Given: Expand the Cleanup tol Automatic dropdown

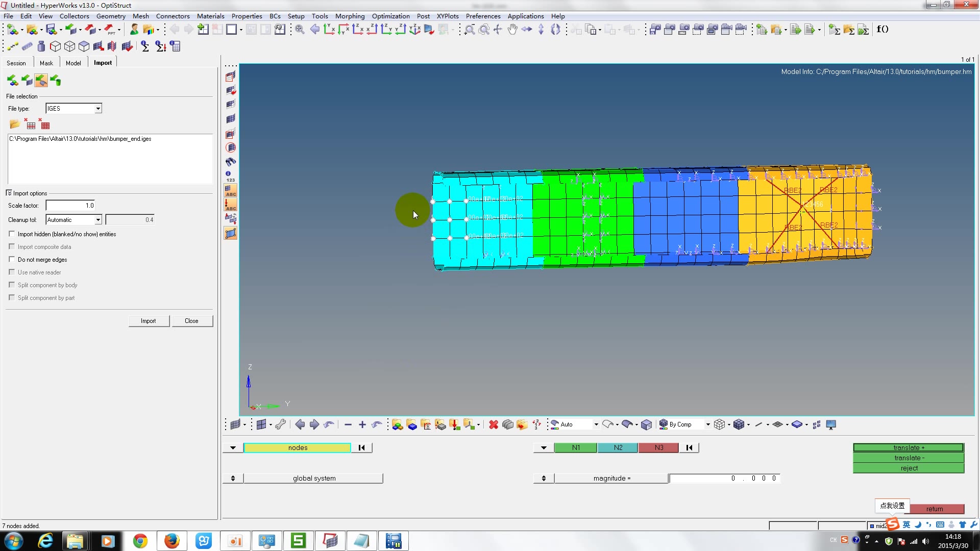Looking at the screenshot, I should [x=98, y=220].
